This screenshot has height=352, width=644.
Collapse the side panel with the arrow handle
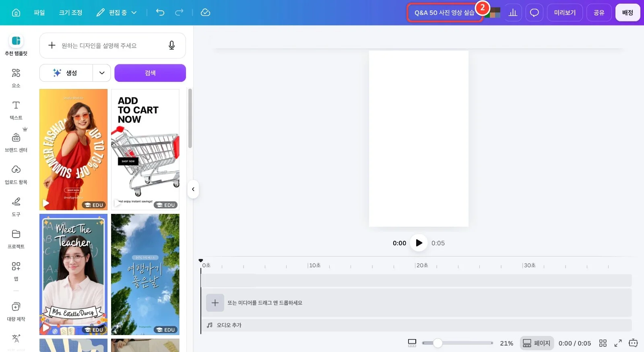[193, 189]
